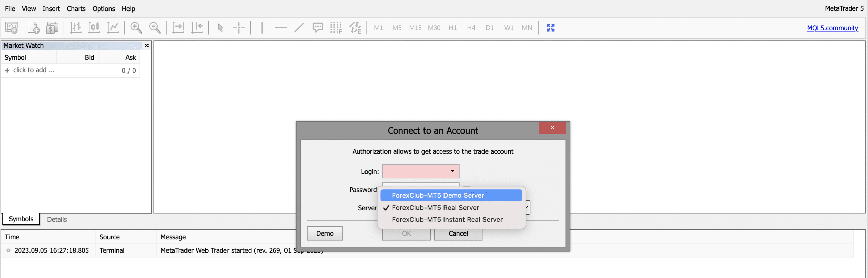Close the Market Watch panel
This screenshot has height=278, width=868.
pyautogui.click(x=147, y=45)
